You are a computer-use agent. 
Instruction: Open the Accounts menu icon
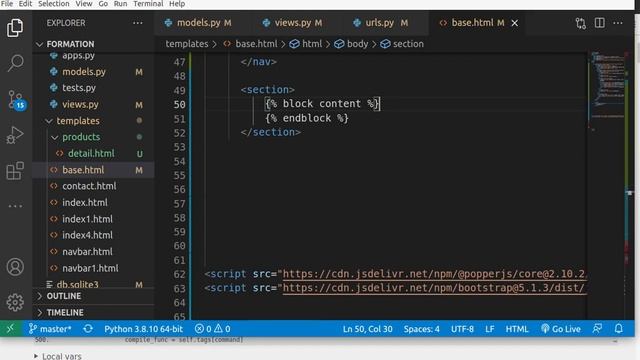point(15,267)
